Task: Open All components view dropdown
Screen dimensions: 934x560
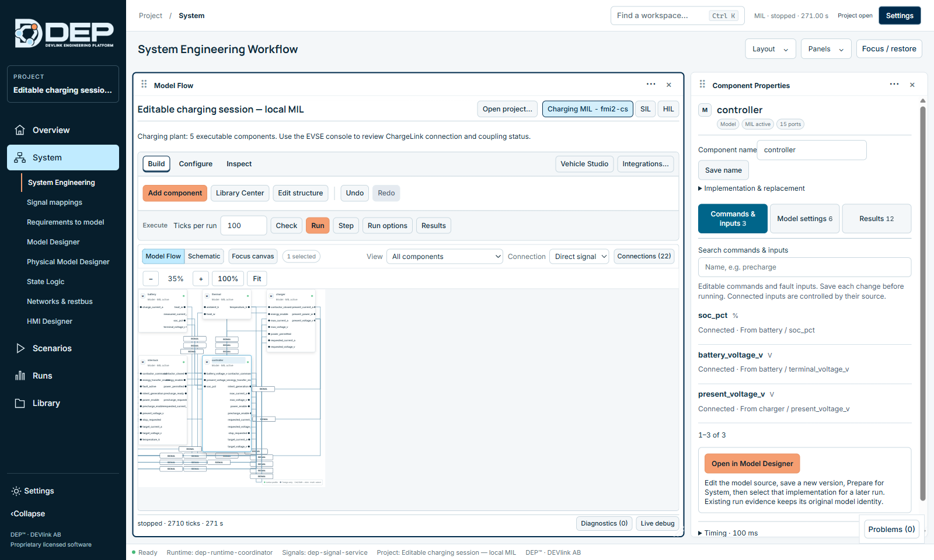Action: pyautogui.click(x=445, y=257)
